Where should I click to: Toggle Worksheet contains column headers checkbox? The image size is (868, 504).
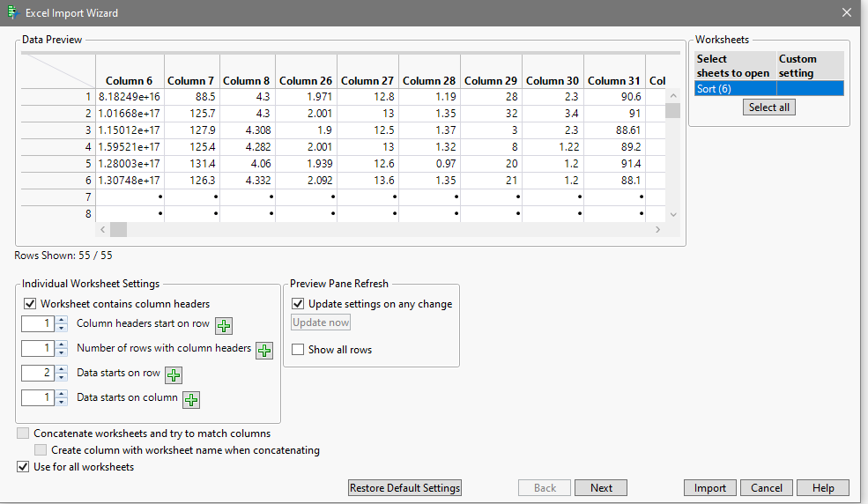point(30,304)
